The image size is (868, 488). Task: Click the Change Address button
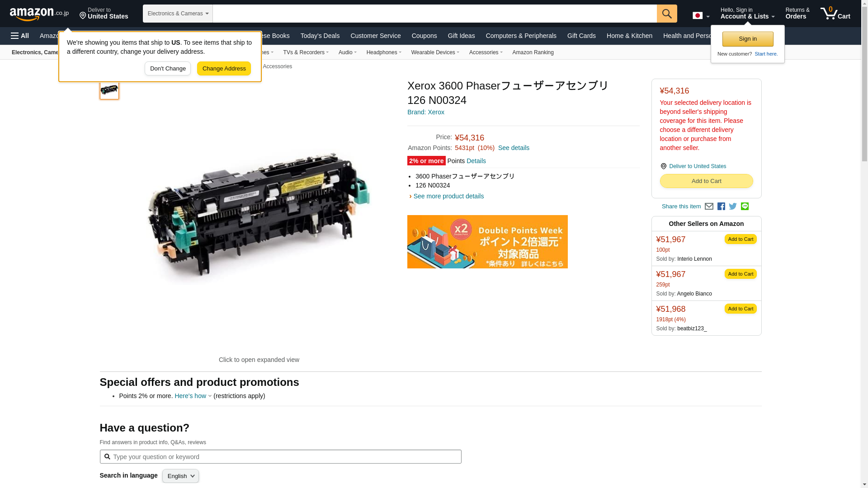[x=224, y=69]
